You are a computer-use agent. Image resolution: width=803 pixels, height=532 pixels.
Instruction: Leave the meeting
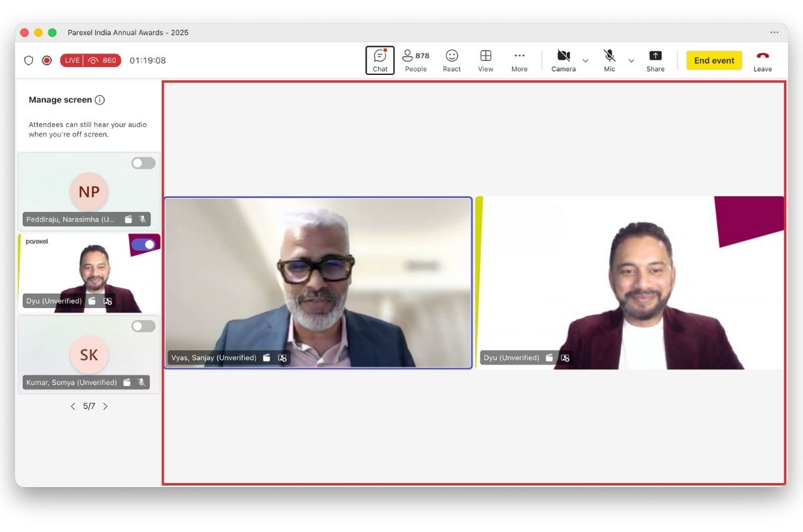coord(762,60)
